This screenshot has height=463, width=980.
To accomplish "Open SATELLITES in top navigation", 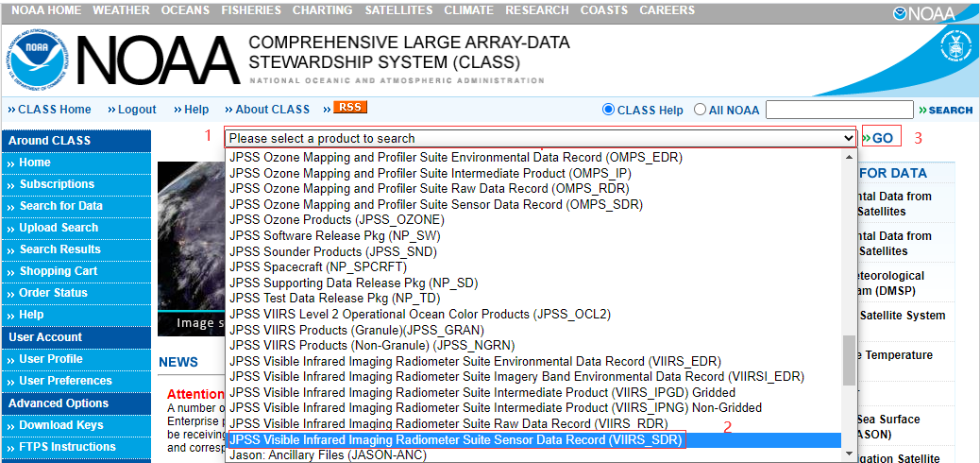I will 398,10.
